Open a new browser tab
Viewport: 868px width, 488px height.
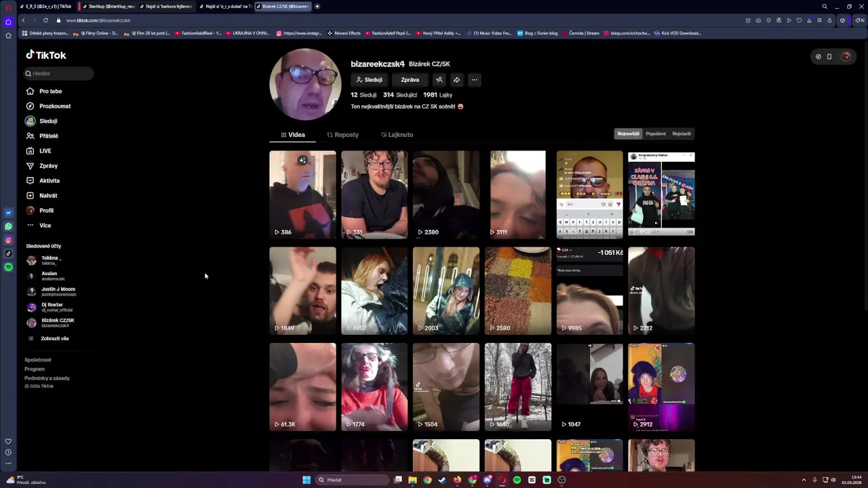317,6
